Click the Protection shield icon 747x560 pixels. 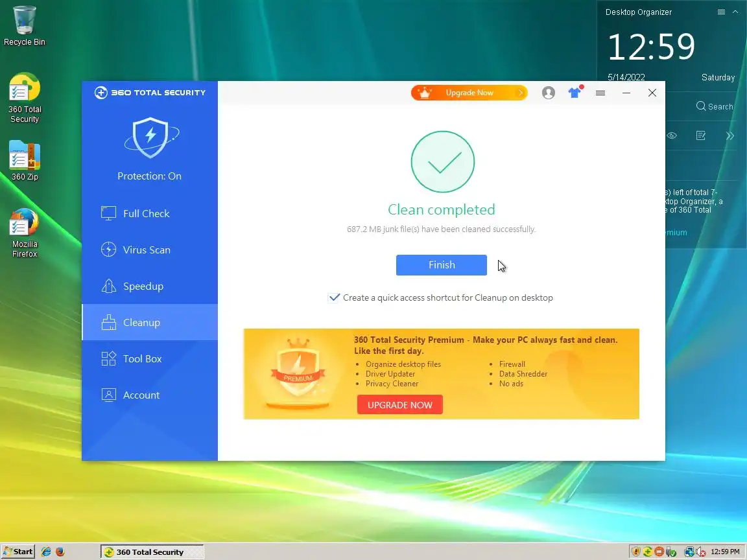point(150,137)
